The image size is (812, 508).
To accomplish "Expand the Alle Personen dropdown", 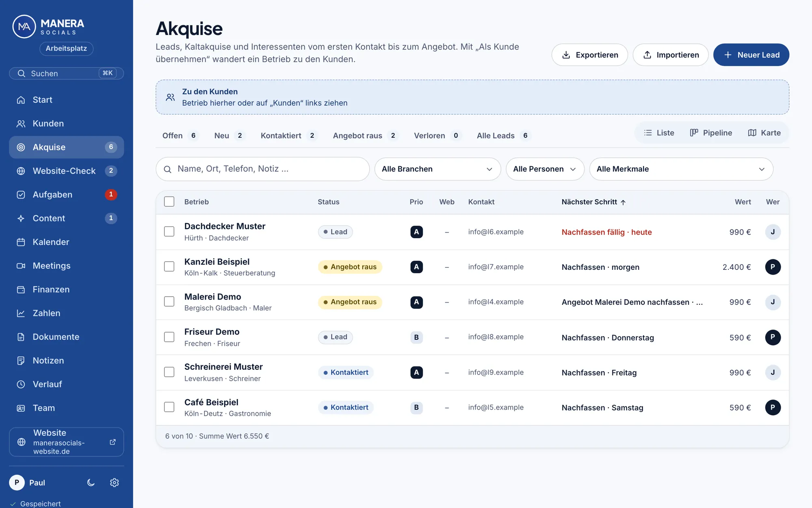I will [x=545, y=169].
